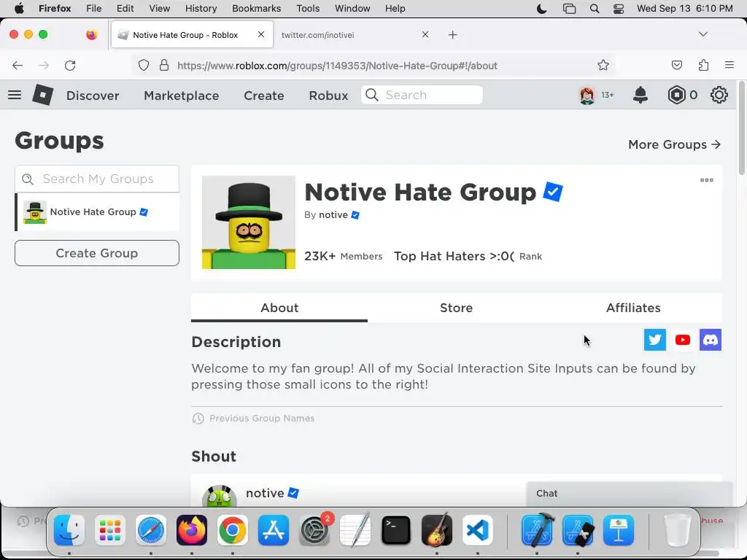Image resolution: width=747 pixels, height=560 pixels.
Task: Open the Create page
Action: [264, 96]
